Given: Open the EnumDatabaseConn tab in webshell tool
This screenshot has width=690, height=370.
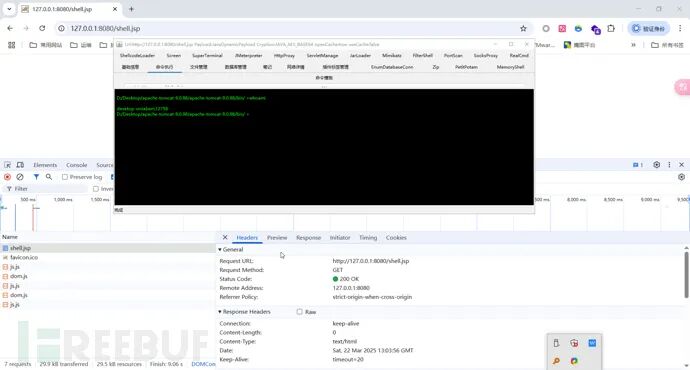Looking at the screenshot, I should click(x=392, y=67).
